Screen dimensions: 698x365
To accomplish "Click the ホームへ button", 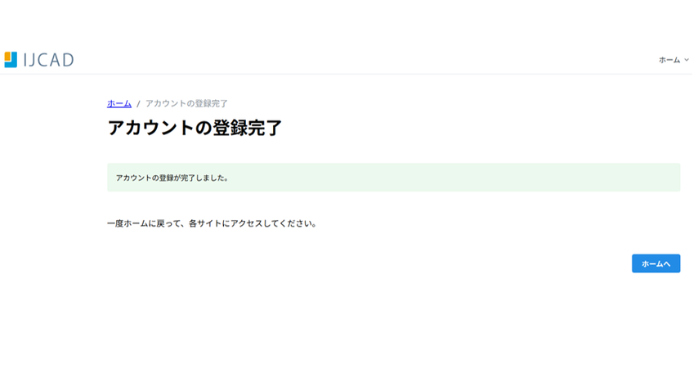I will point(656,264).
